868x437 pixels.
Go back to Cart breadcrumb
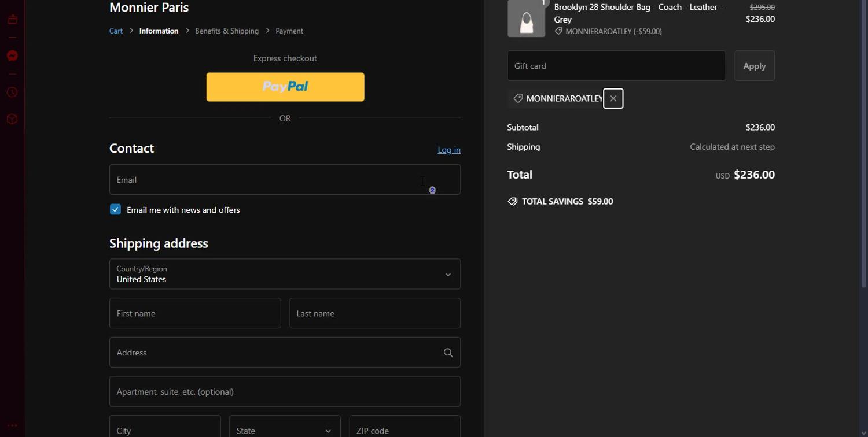click(116, 31)
